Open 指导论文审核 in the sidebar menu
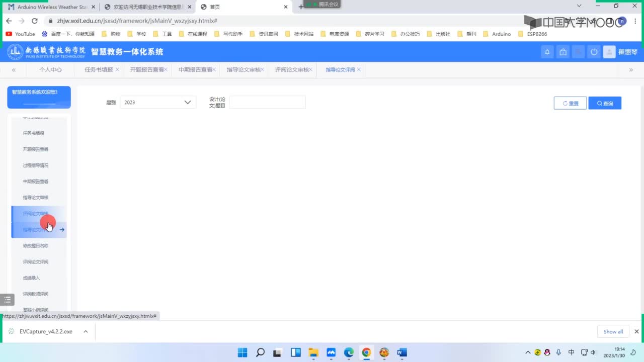This screenshot has width=644, height=362. click(x=36, y=198)
